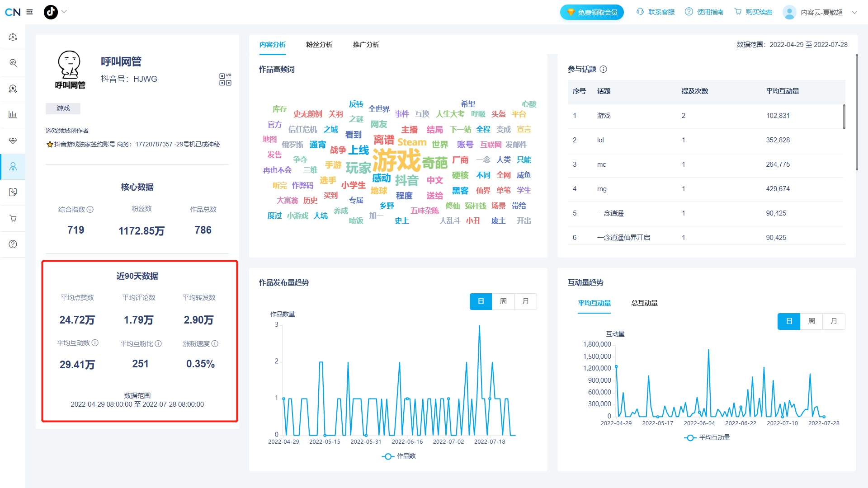Image resolution: width=868 pixels, height=488 pixels.
Task: Show info tooltip for 参与话题
Action: tap(604, 69)
